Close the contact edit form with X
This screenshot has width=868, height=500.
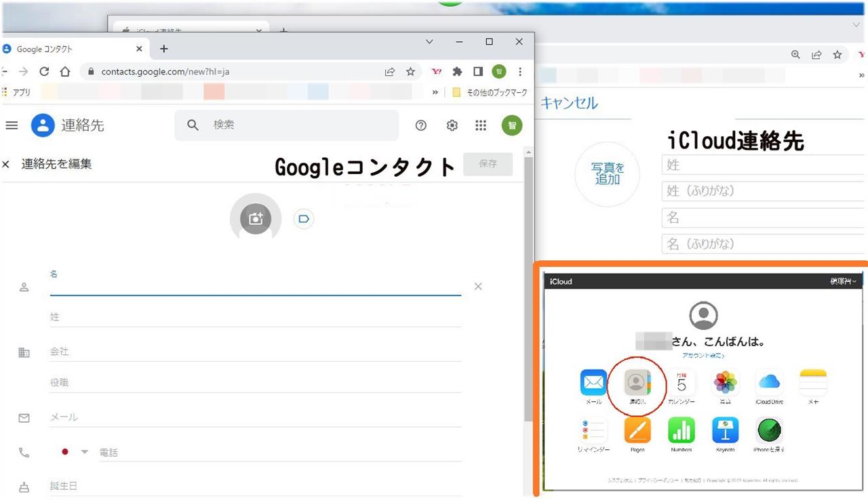point(6,164)
